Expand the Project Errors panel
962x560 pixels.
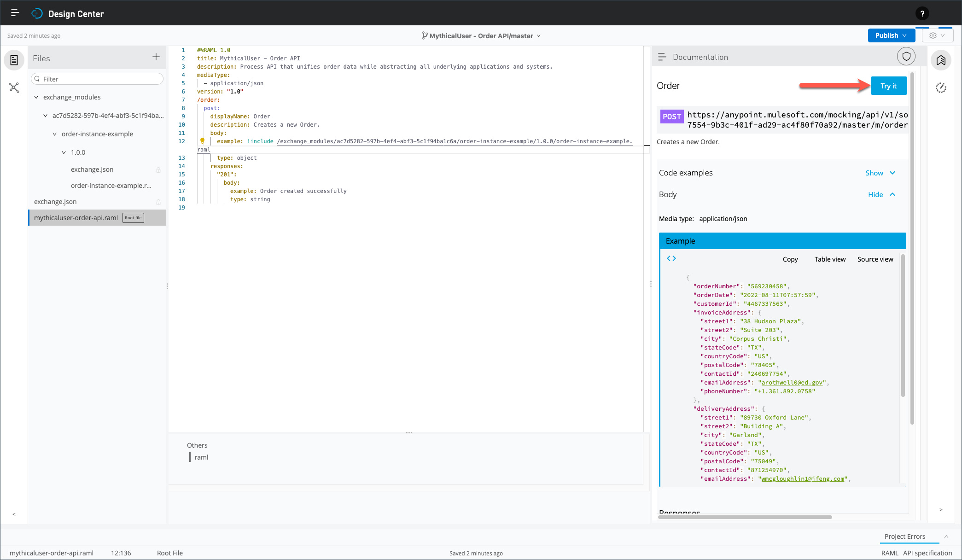click(x=946, y=537)
